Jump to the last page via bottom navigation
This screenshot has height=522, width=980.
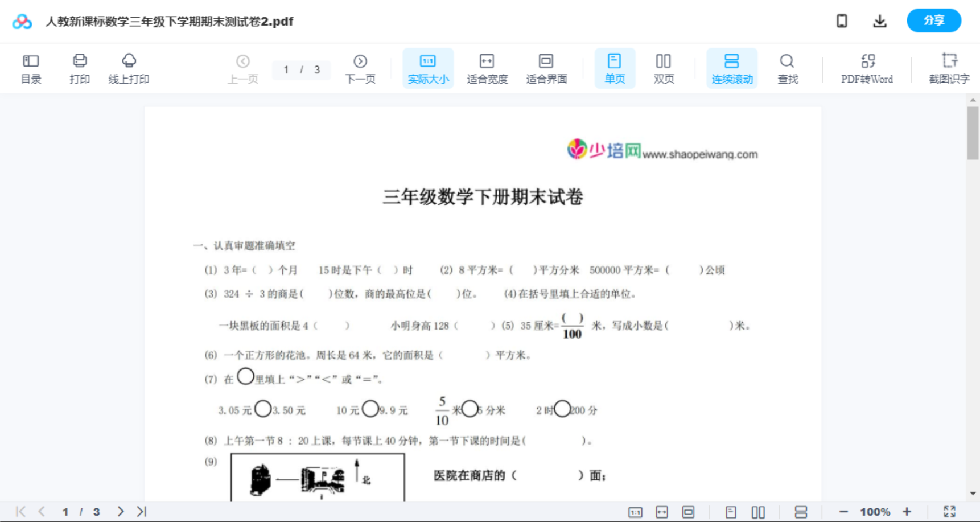141,511
